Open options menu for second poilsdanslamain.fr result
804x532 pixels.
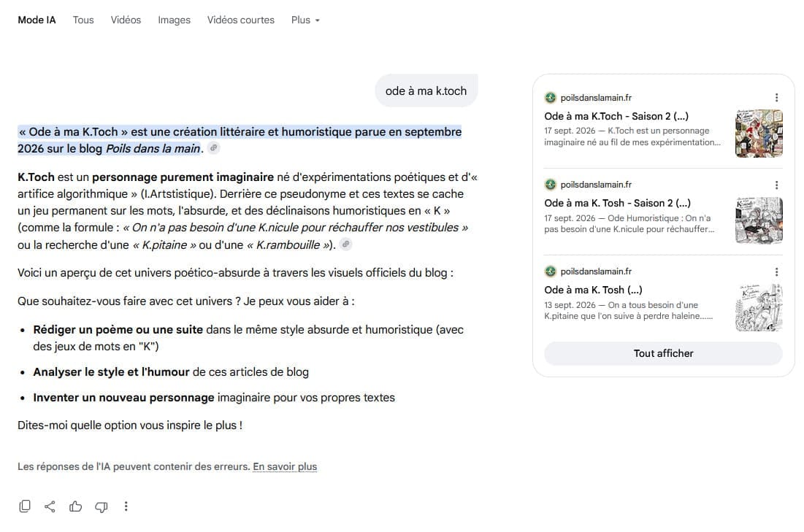click(x=776, y=185)
